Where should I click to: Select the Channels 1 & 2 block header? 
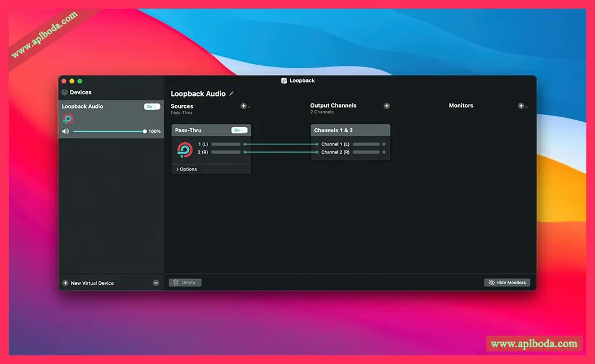(350, 131)
